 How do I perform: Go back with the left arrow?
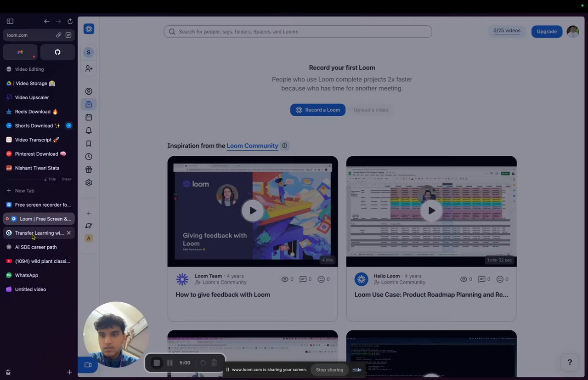click(46, 21)
